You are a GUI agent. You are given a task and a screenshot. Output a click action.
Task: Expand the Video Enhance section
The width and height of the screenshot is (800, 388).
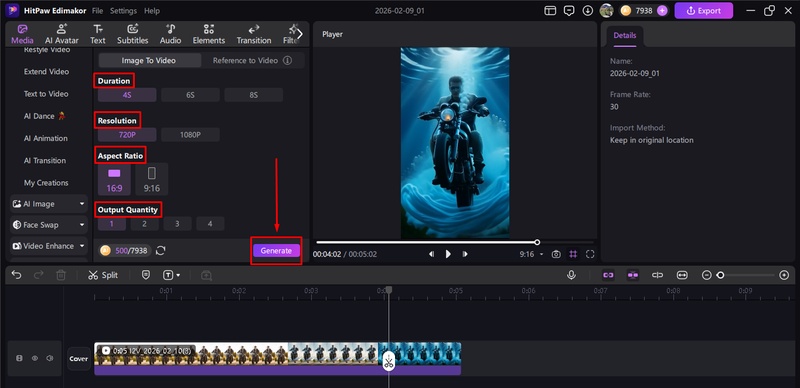click(49, 246)
